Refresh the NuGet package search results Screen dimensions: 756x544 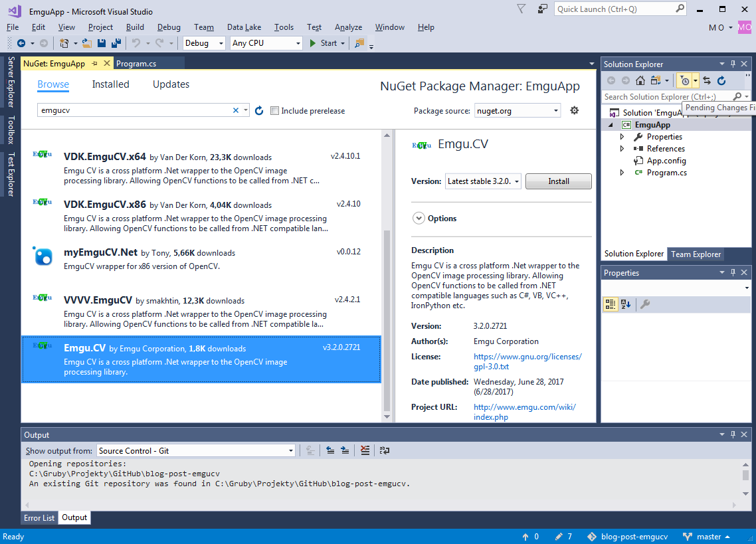tap(259, 111)
